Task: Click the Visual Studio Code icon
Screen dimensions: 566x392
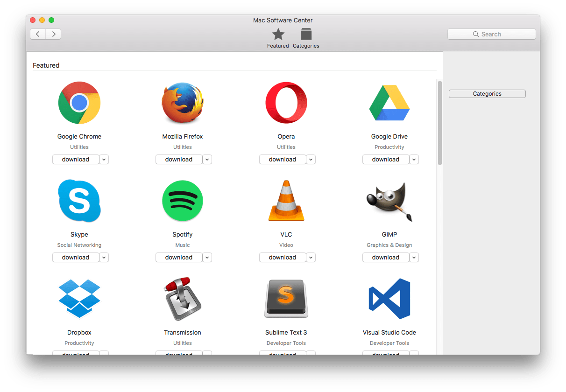Action: coord(389,299)
